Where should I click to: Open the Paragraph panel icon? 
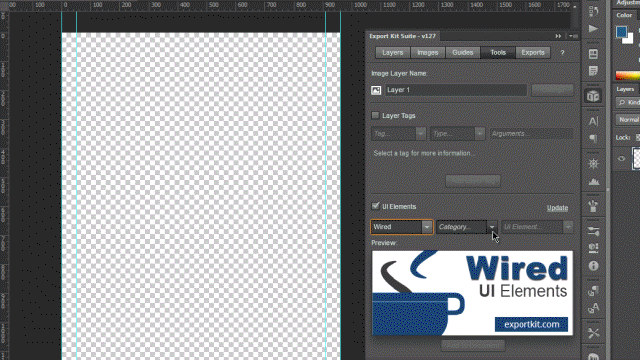tap(593, 139)
